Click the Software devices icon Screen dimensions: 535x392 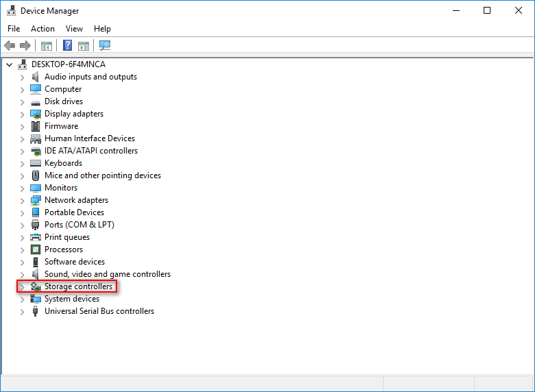point(36,262)
